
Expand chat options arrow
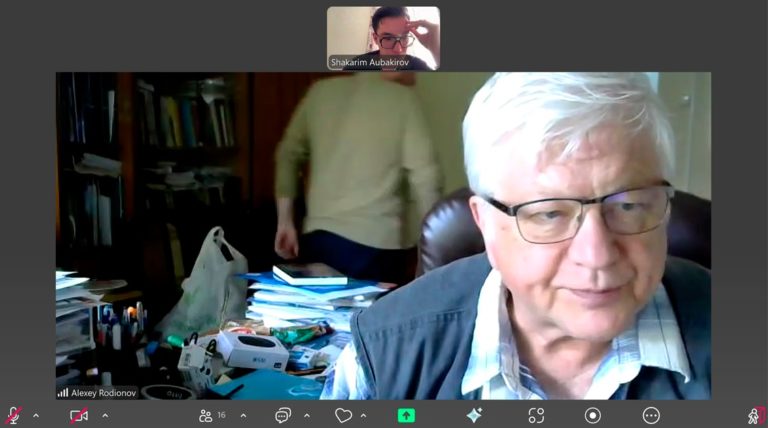(307, 416)
